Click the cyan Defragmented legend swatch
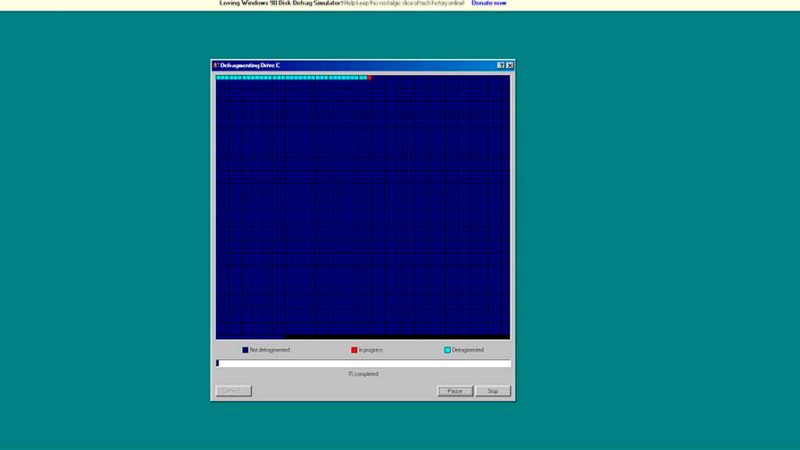800x450 pixels. coord(447,350)
